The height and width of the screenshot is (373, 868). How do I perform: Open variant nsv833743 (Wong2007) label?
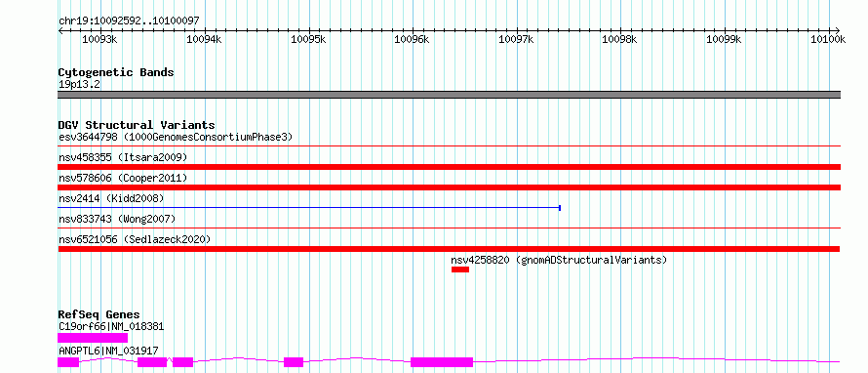coord(117,219)
